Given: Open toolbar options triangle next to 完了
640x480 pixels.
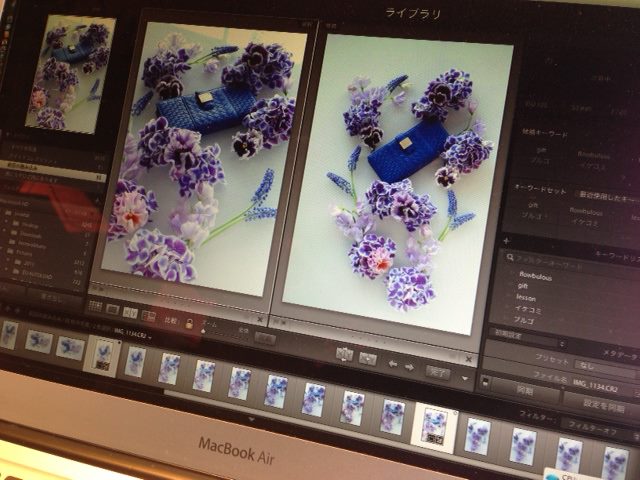Looking at the screenshot, I should tap(464, 378).
